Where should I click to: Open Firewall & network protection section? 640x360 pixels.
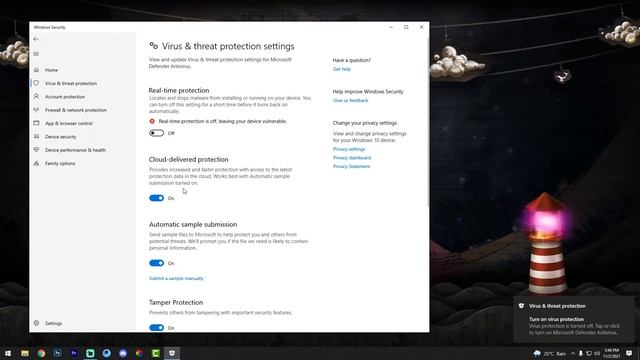pos(76,110)
